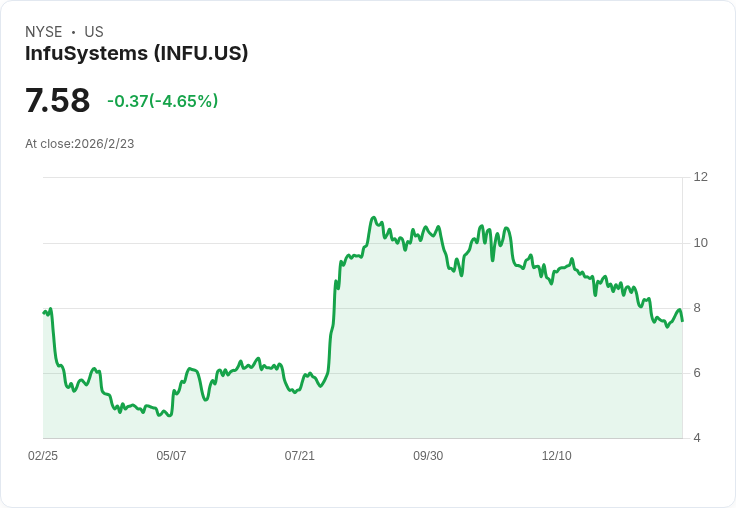This screenshot has height=508, width=736.
Task: Click the 8 price axis label
Action: pyautogui.click(x=697, y=308)
